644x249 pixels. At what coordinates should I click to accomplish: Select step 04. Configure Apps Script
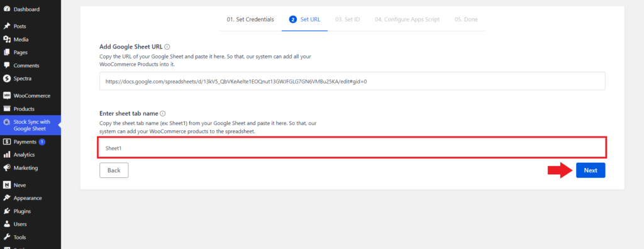click(x=407, y=19)
